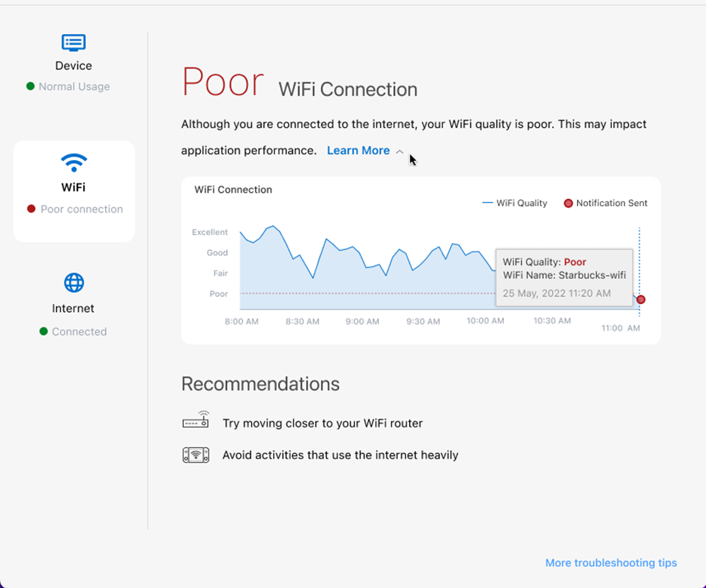706x588 pixels.
Task: Click the green Normal Usage status dot
Action: click(x=30, y=86)
